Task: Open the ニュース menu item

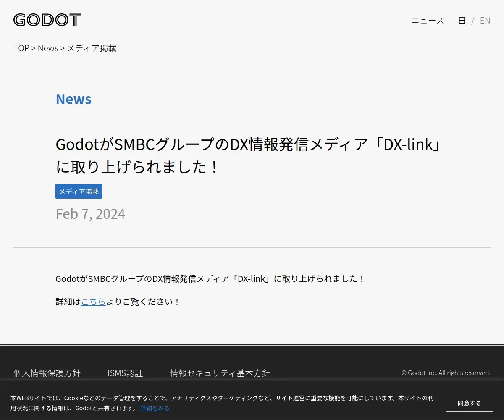Action: pos(428,20)
